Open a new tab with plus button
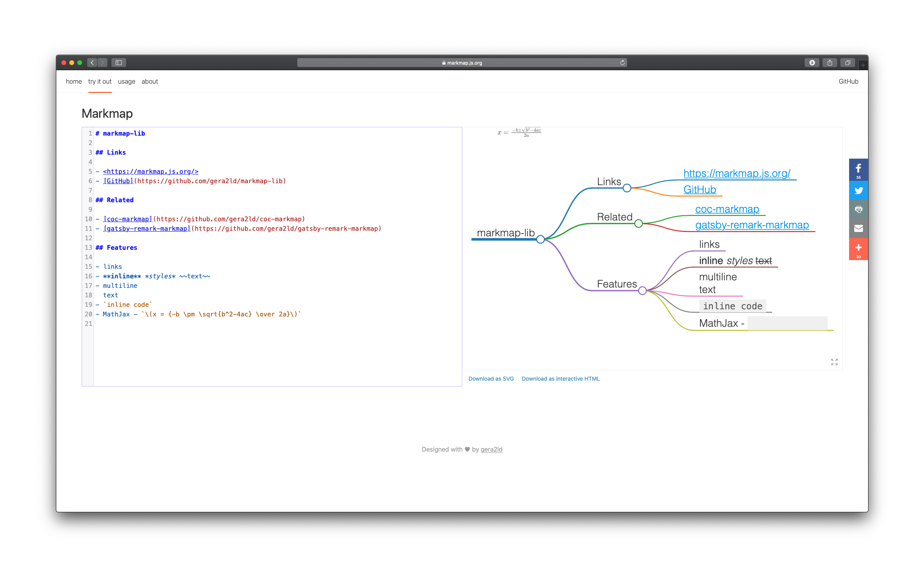Image resolution: width=924 pixels, height=569 pixels. tap(863, 65)
